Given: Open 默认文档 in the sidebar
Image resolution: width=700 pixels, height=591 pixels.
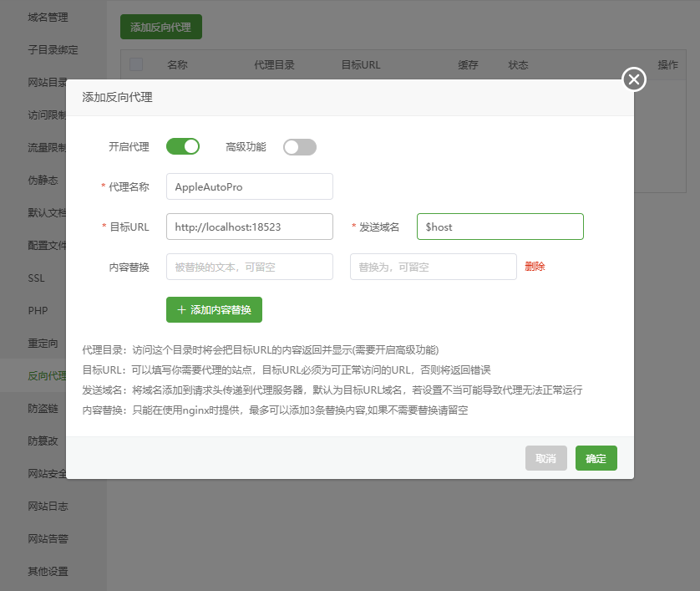Looking at the screenshot, I should [47, 213].
